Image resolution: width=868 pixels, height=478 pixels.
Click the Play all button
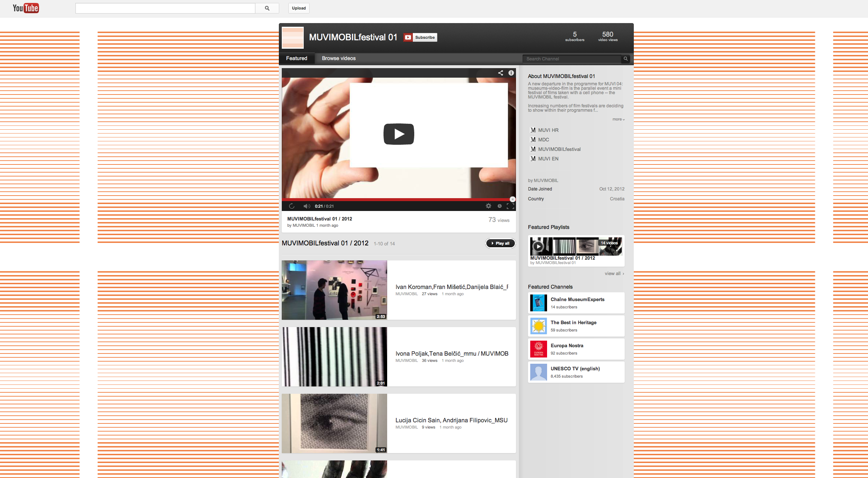500,243
